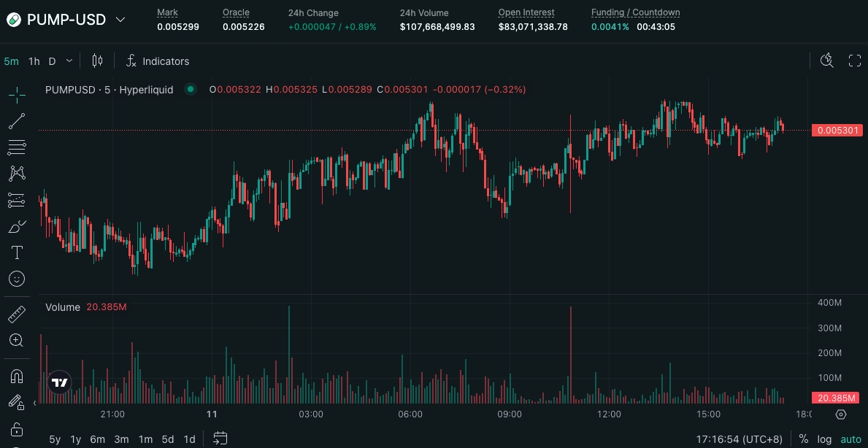Open quick search with lightning icon
The image size is (868, 448).
click(x=827, y=61)
